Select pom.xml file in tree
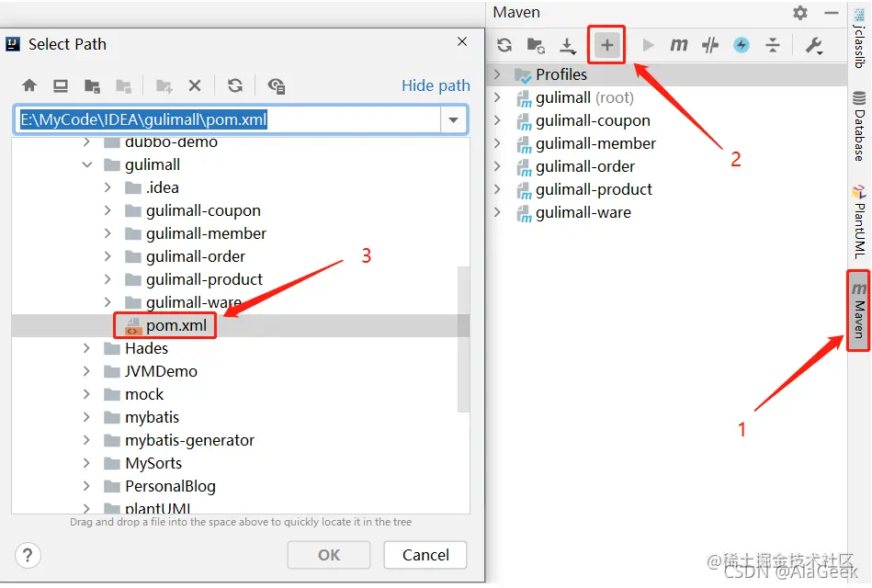The height and width of the screenshot is (588, 872). click(165, 325)
